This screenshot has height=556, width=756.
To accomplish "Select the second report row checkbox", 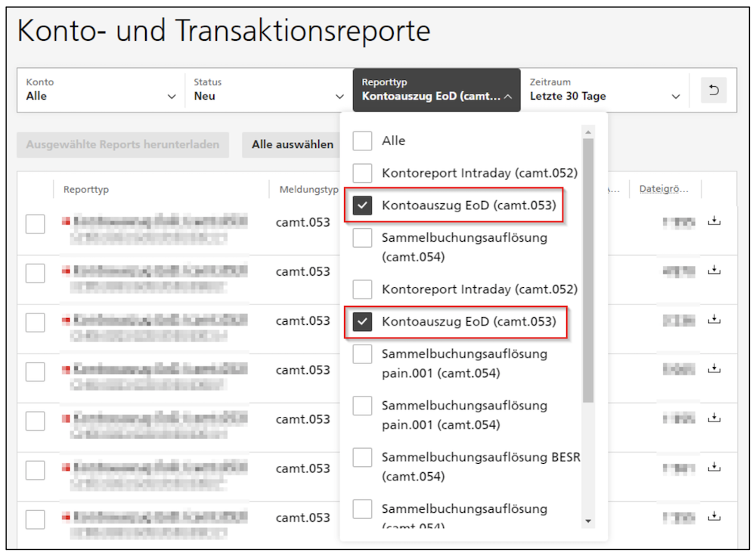I will (x=36, y=273).
